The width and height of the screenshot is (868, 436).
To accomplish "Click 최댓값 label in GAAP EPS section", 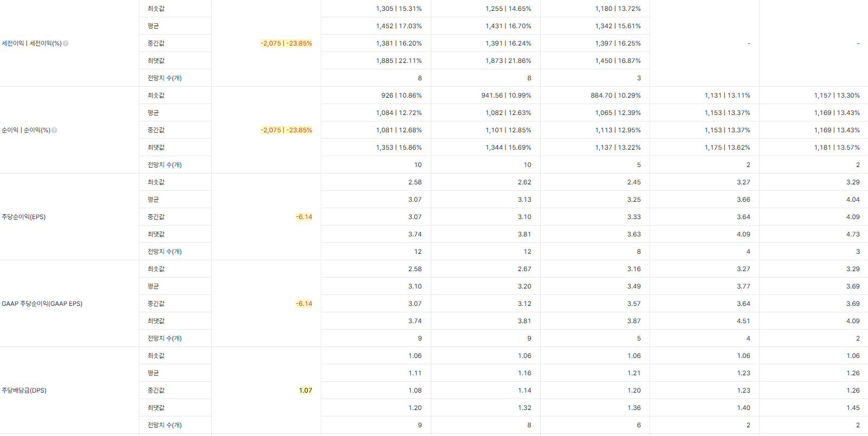I will [x=156, y=321].
